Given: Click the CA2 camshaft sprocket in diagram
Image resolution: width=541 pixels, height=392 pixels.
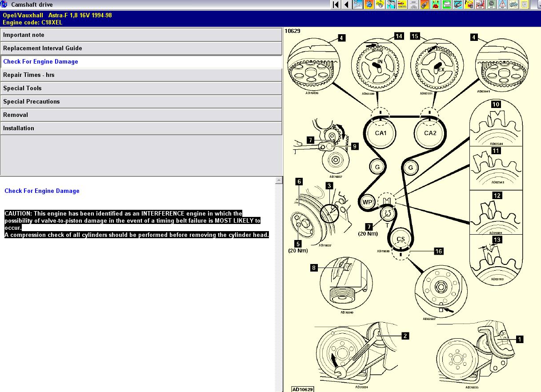Looking at the screenshot, I should coord(430,133).
